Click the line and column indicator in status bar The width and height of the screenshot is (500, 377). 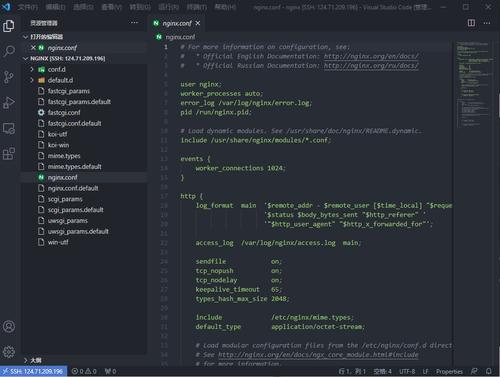click(x=352, y=371)
